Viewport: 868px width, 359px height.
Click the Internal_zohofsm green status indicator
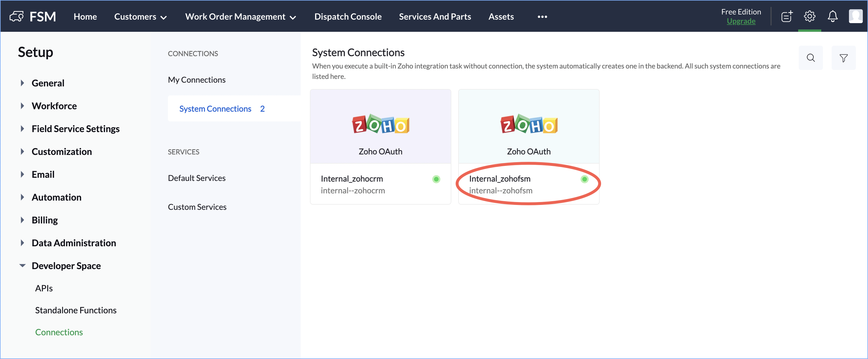[x=584, y=179]
